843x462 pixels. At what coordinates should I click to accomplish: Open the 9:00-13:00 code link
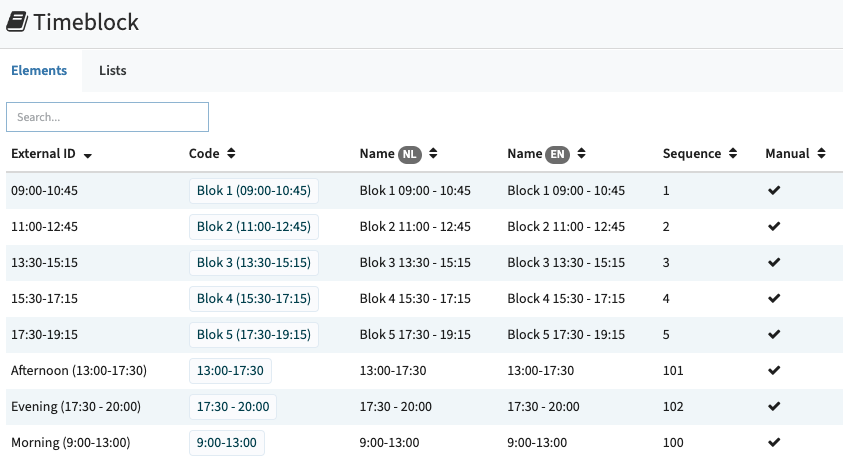(x=226, y=443)
